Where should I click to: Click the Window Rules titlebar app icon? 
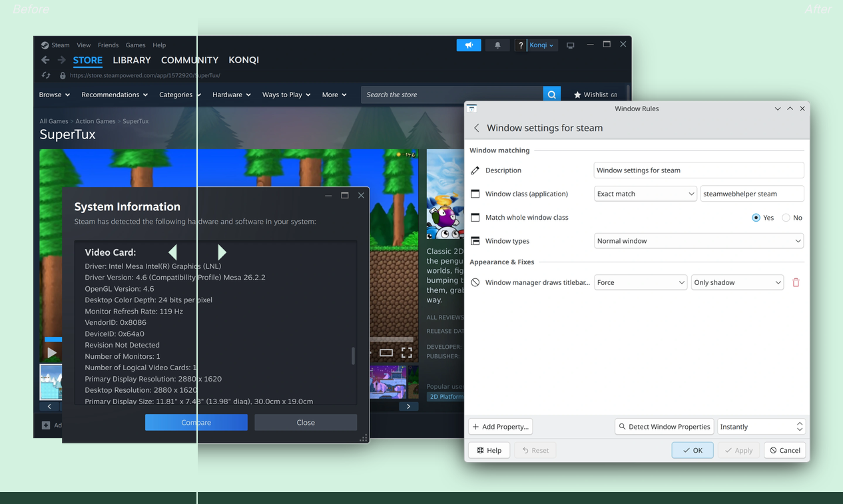click(471, 108)
